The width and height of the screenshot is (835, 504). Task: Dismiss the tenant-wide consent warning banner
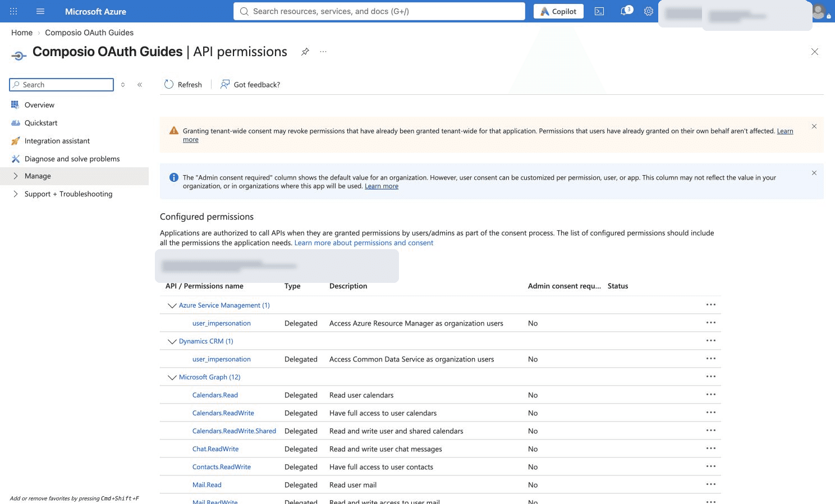[814, 126]
